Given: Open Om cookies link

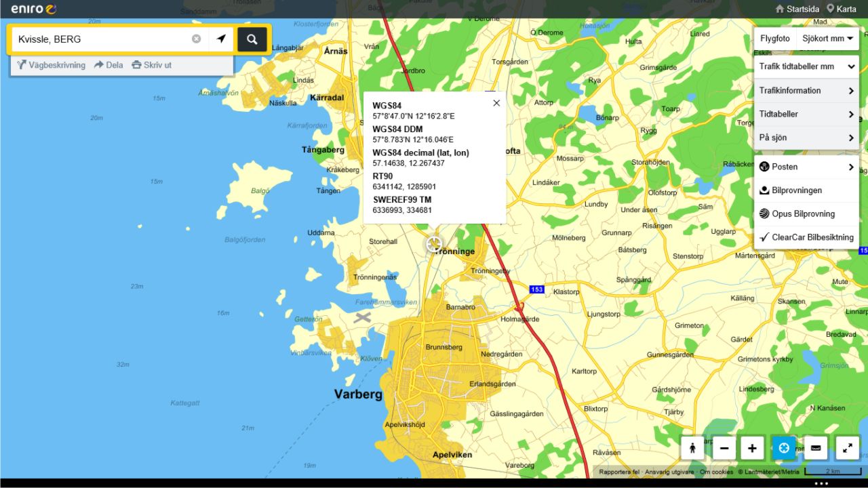Looking at the screenshot, I should 716,472.
